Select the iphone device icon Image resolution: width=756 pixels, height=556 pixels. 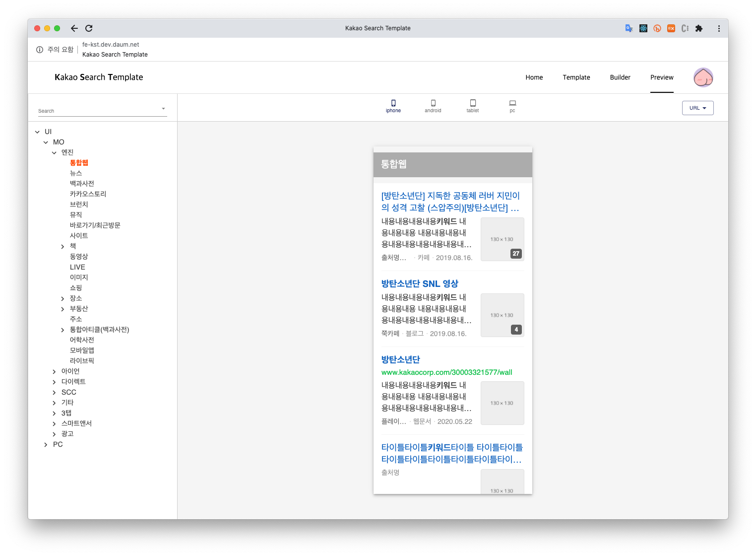point(393,103)
